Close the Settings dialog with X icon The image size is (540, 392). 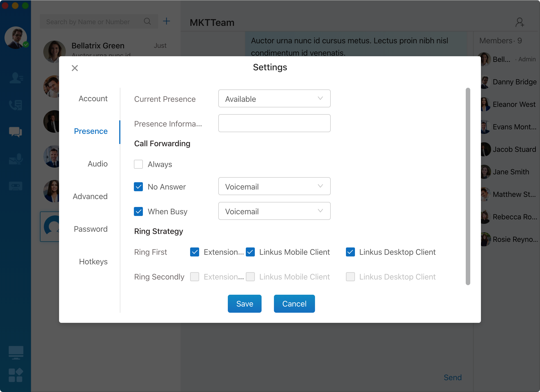point(75,68)
